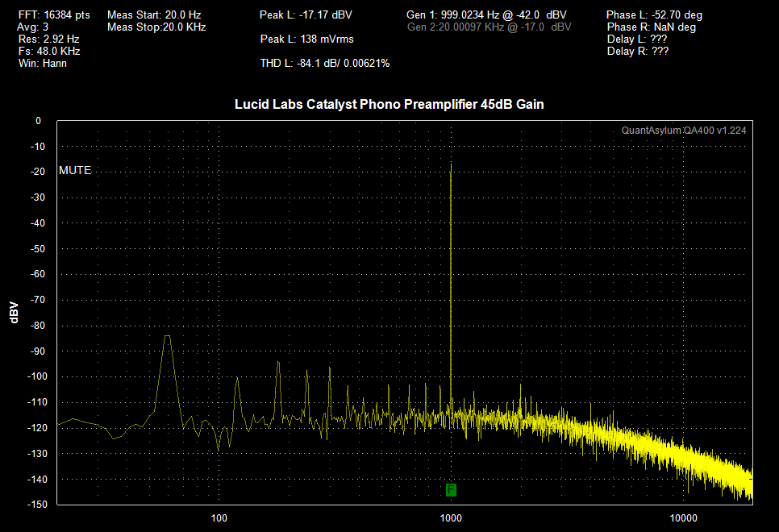This screenshot has width=779, height=532.
Task: Click the 'Meas Stop:20.0 KHz' text
Action: [156, 27]
